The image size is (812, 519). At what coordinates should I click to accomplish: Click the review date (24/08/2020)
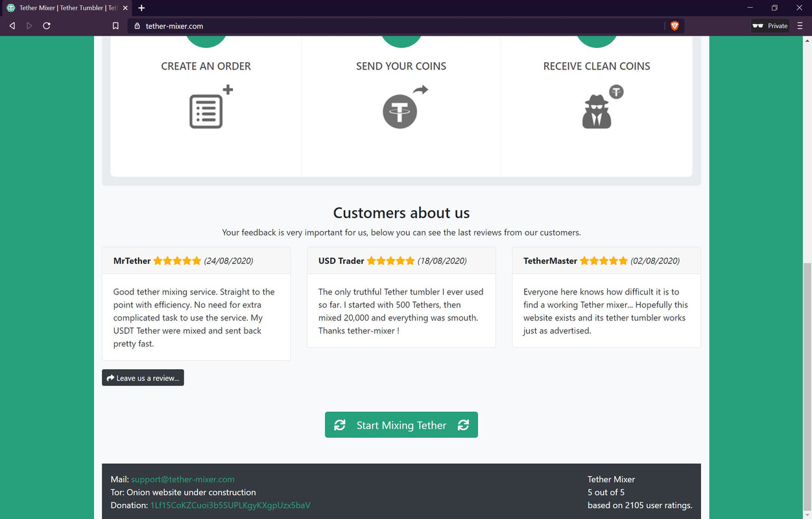(228, 261)
